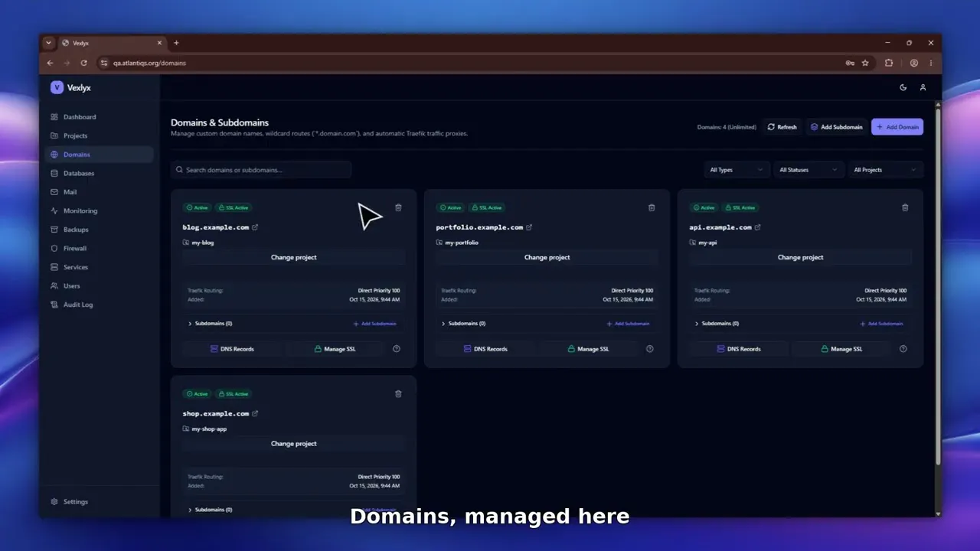Change project for blog.example.com
The width and height of the screenshot is (980, 551).
(x=293, y=257)
